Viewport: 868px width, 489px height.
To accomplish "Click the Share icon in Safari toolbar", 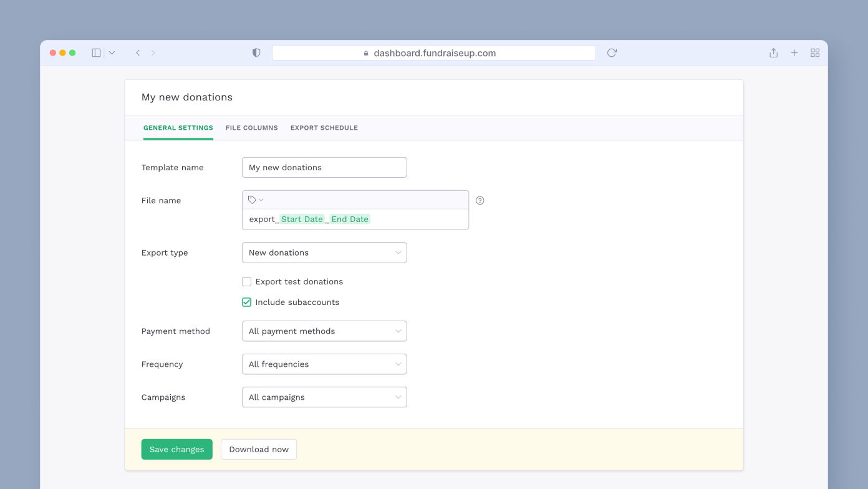I will pyautogui.click(x=773, y=53).
